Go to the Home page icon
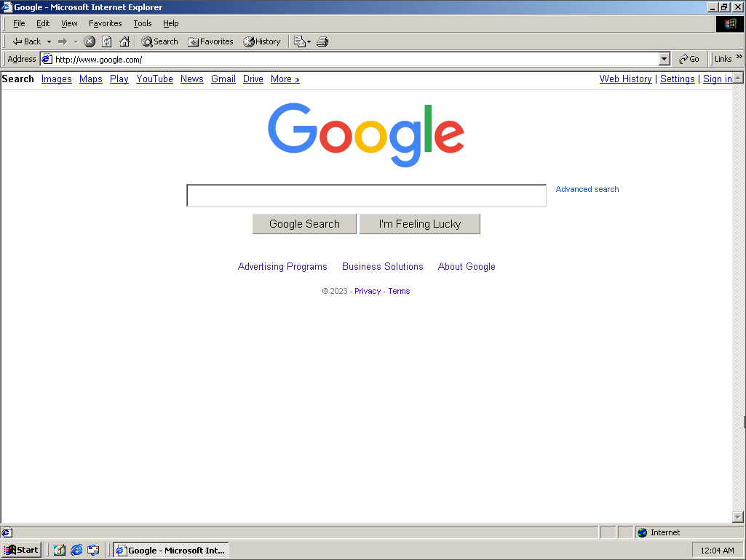Image resolution: width=746 pixels, height=560 pixels. tap(124, 41)
